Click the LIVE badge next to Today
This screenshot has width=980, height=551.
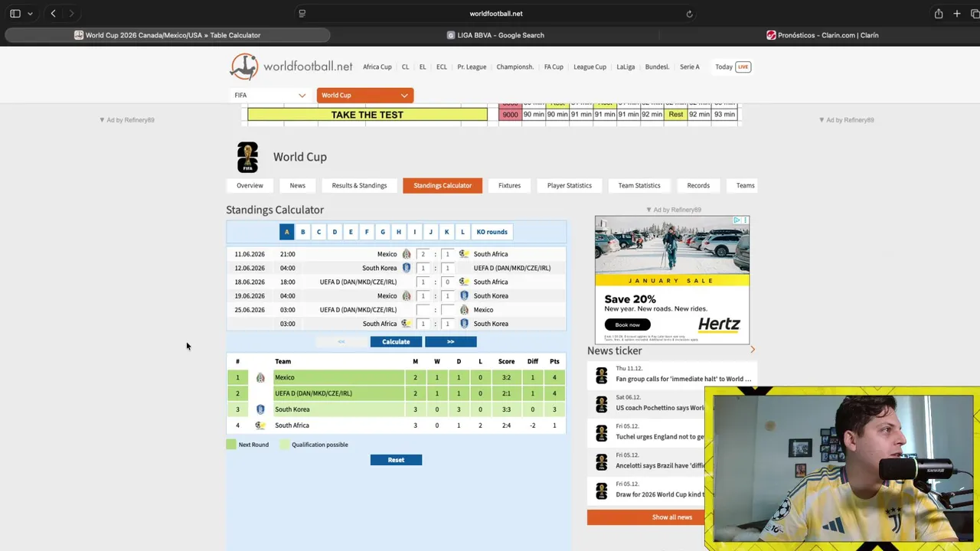pyautogui.click(x=743, y=67)
